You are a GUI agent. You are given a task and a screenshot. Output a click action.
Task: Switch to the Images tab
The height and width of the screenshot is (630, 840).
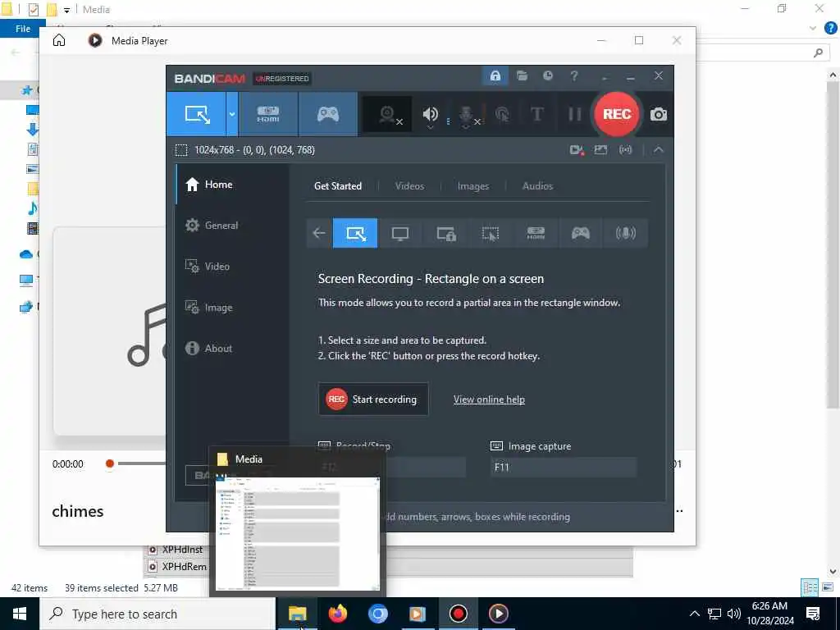pos(473,186)
